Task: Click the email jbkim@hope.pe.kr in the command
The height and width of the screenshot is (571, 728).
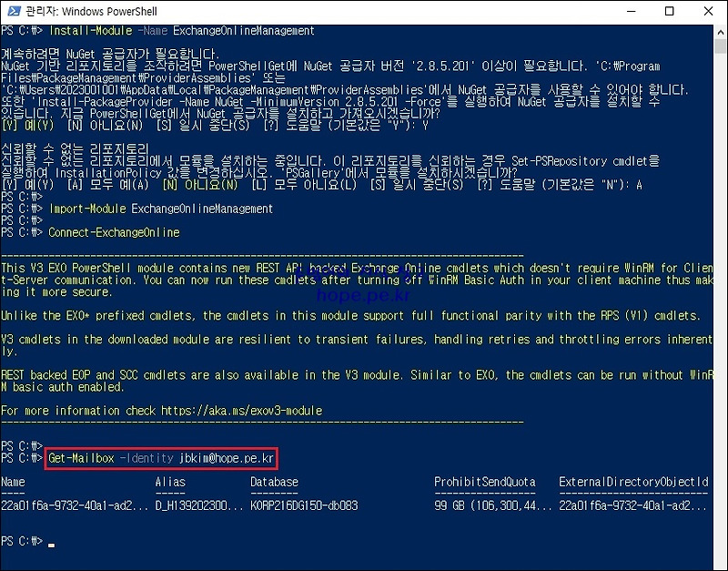Action: coord(225,458)
